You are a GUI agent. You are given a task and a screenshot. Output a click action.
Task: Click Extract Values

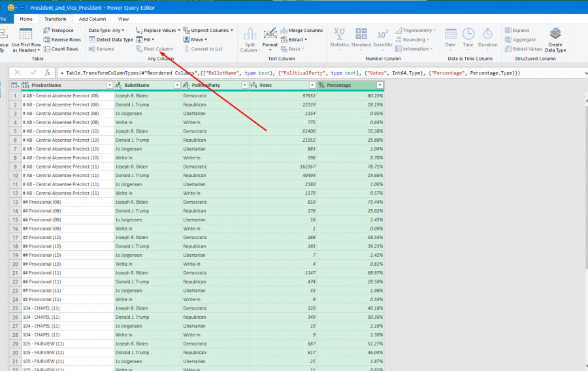pyautogui.click(x=523, y=49)
